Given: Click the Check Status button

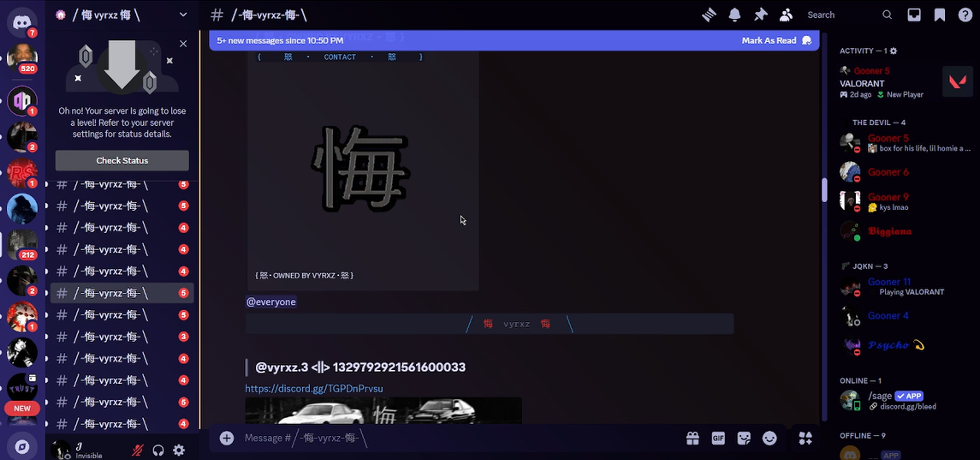Looking at the screenshot, I should point(122,160).
